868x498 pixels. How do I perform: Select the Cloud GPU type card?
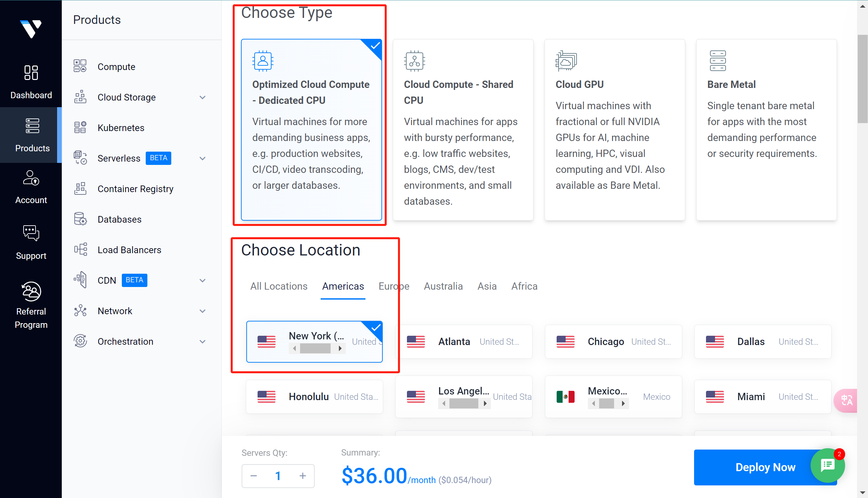[x=614, y=130]
